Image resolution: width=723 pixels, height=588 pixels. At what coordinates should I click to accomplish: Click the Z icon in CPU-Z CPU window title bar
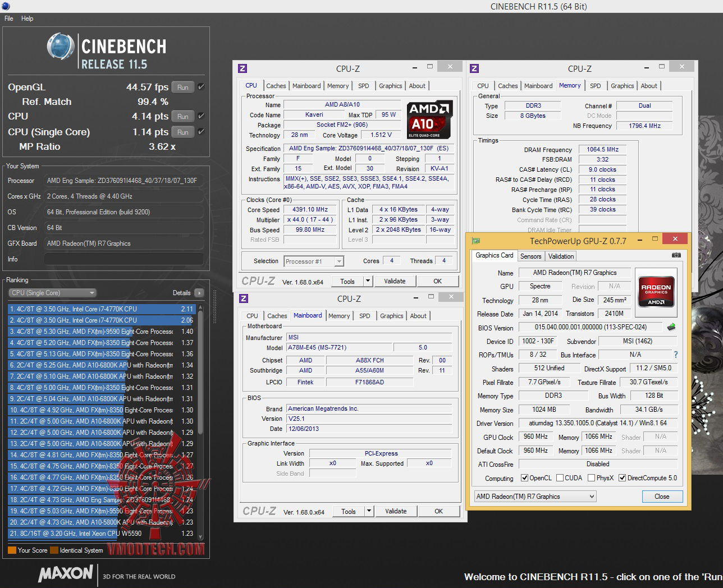(242, 68)
